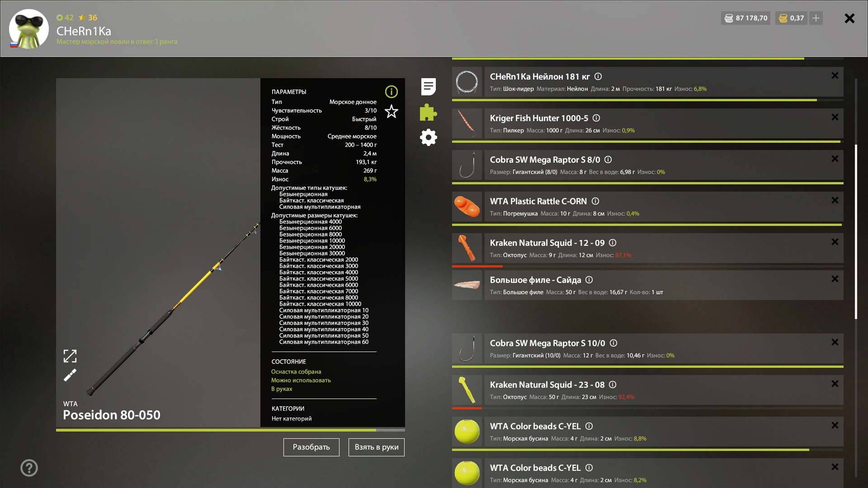This screenshot has width=868, height=488.
Task: Select Cobra 8/0 hook thumbnail
Action: pyautogui.click(x=467, y=165)
